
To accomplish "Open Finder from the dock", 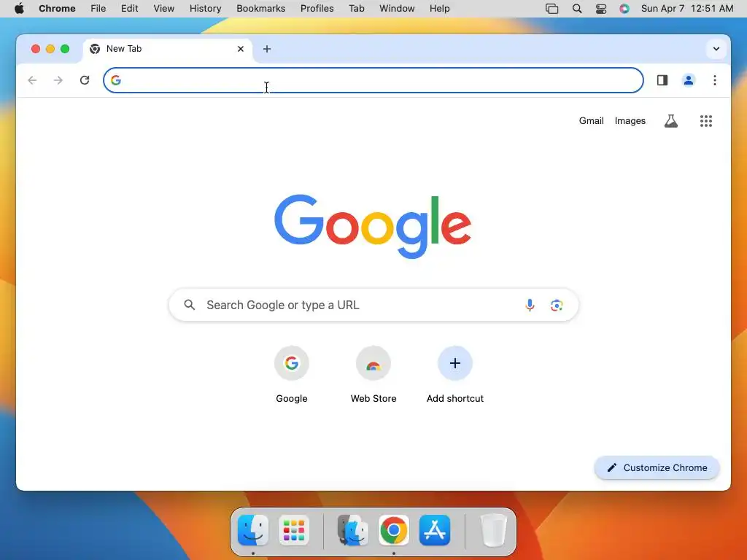I will [x=253, y=530].
